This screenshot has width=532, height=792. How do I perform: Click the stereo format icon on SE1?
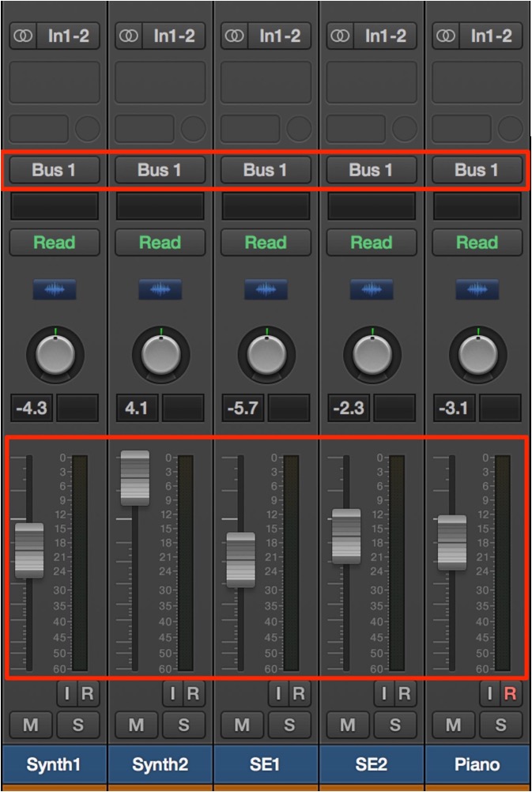(235, 36)
